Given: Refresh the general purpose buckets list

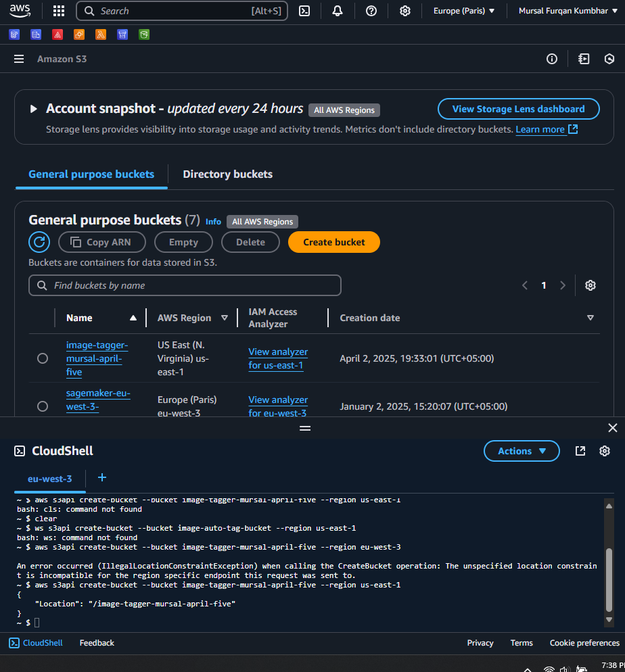Looking at the screenshot, I should (39, 242).
